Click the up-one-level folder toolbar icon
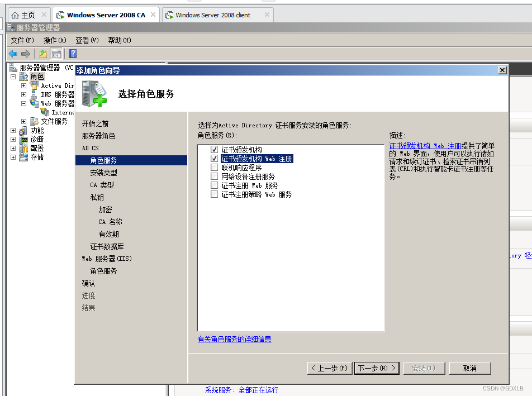Viewport: 532px width, 396px height. point(43,54)
